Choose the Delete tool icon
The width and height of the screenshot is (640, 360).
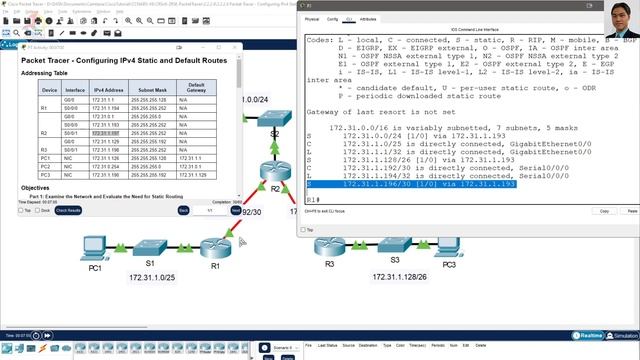pos(27,33)
